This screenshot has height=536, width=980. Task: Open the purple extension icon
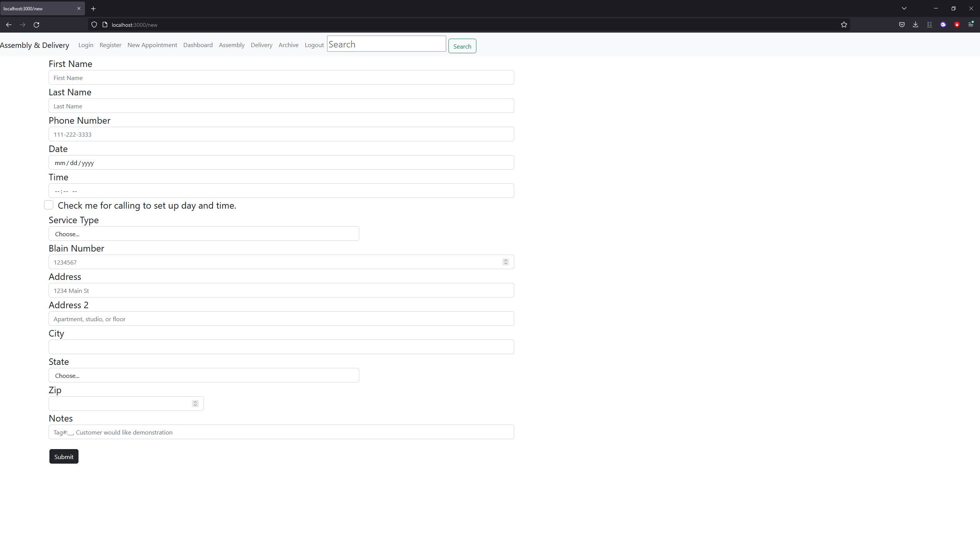943,25
